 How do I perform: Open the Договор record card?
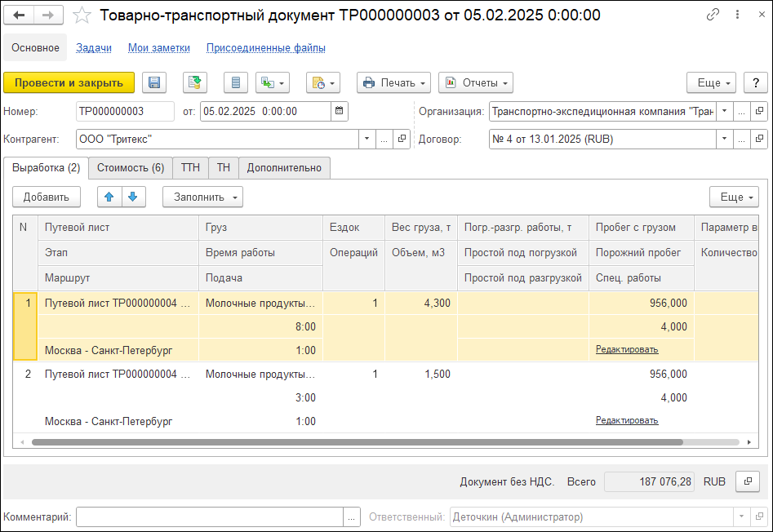[759, 139]
